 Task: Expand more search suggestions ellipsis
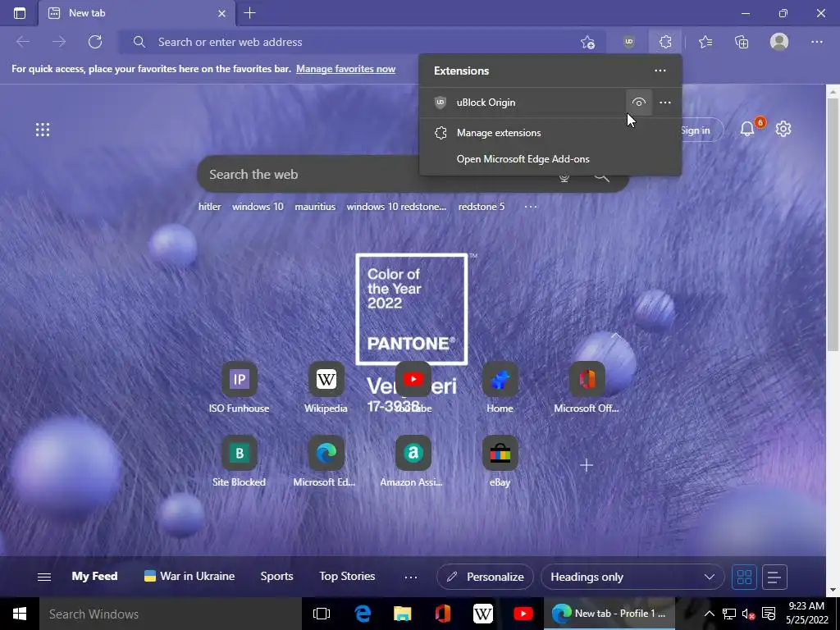tap(531, 207)
